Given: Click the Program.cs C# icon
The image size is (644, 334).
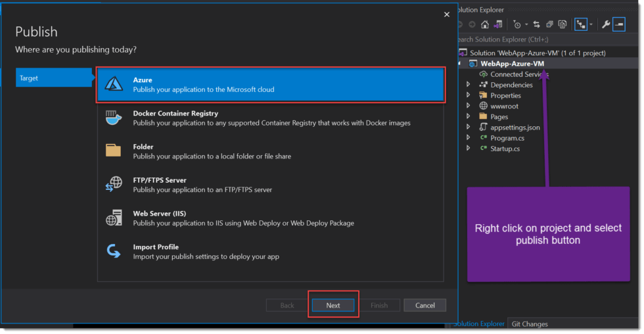Looking at the screenshot, I should tap(484, 138).
